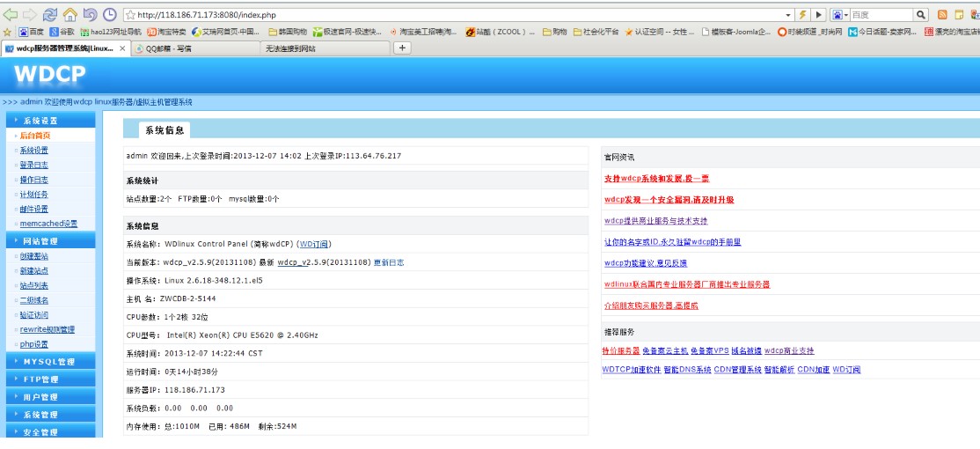Open the RSS feed icon

point(942,15)
